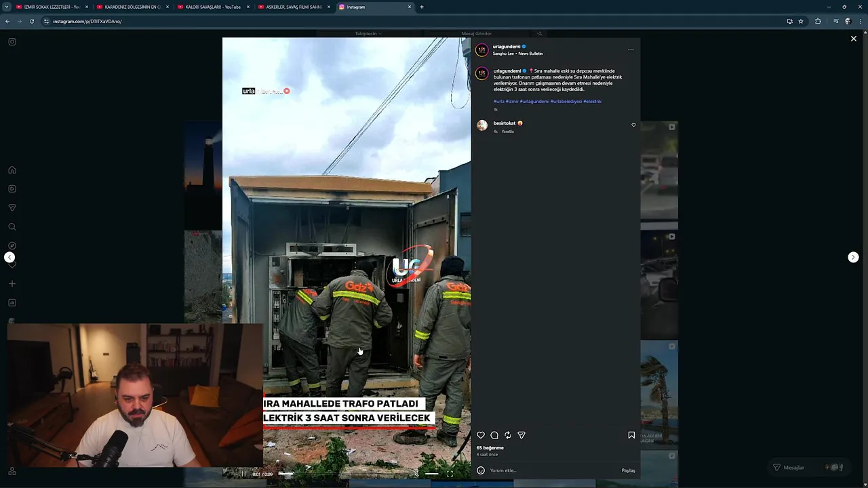The height and width of the screenshot is (488, 868).
Task: Bookmark this page with star icon
Action: [x=801, y=21]
